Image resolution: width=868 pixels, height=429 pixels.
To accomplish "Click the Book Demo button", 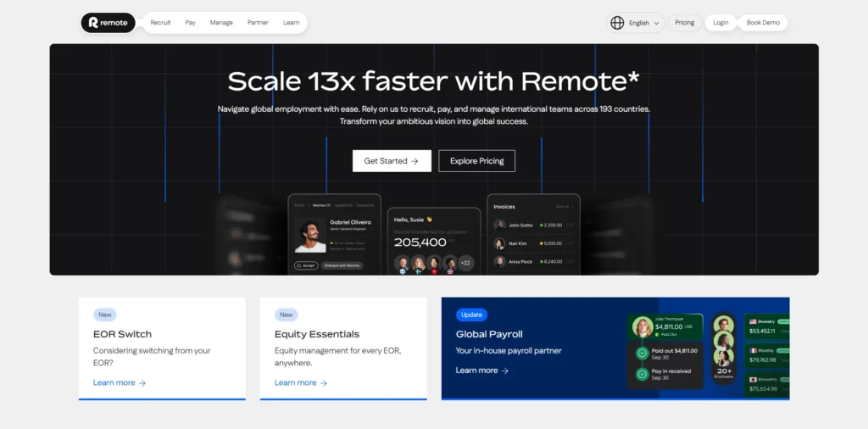I will point(763,23).
